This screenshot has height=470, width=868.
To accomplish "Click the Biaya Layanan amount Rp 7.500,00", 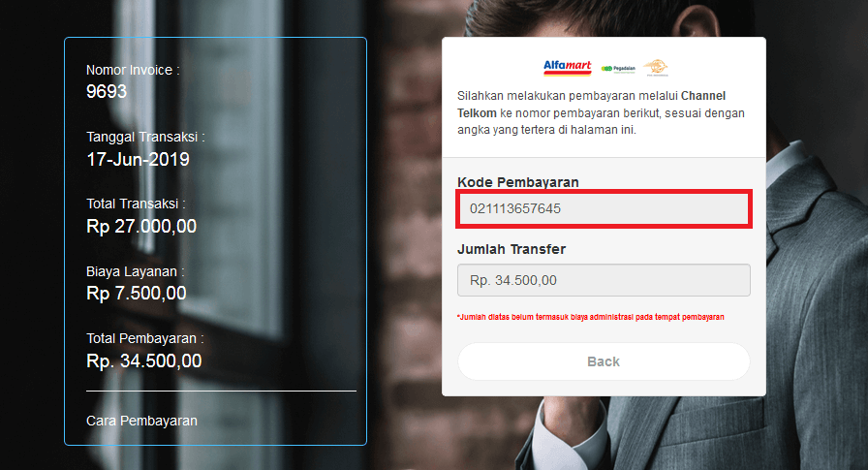I will (x=137, y=294).
